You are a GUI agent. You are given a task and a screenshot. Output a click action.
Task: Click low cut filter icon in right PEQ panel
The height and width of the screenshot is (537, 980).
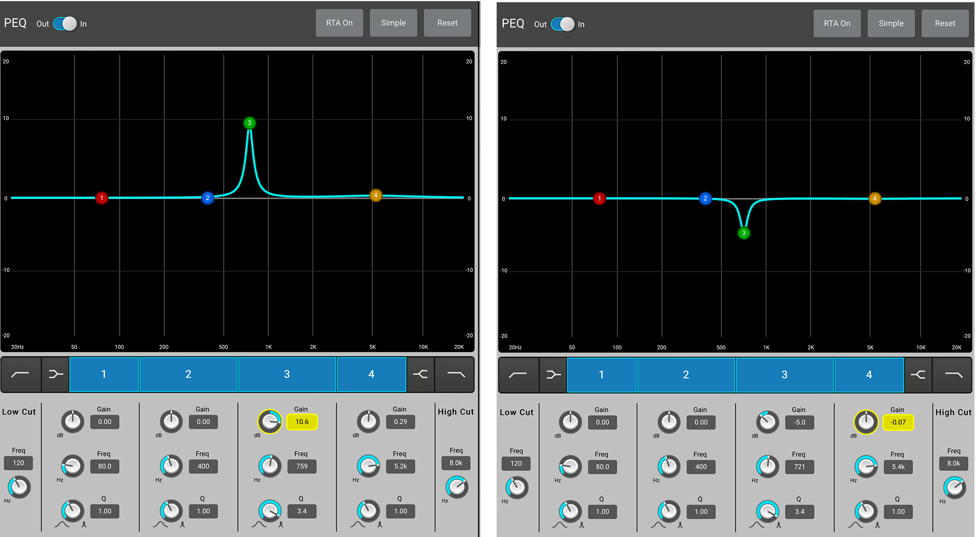click(519, 375)
